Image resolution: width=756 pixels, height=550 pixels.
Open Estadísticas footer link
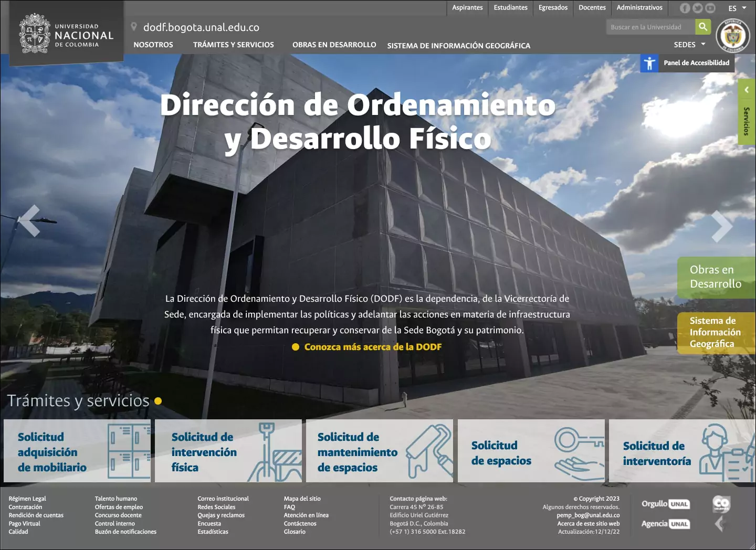tap(213, 532)
